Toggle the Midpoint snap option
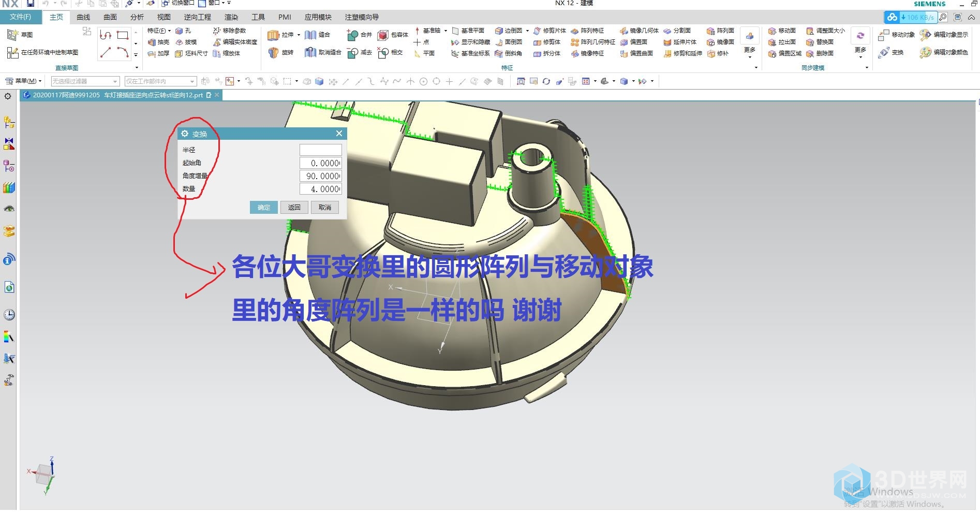The width and height of the screenshot is (980, 512). click(x=359, y=81)
